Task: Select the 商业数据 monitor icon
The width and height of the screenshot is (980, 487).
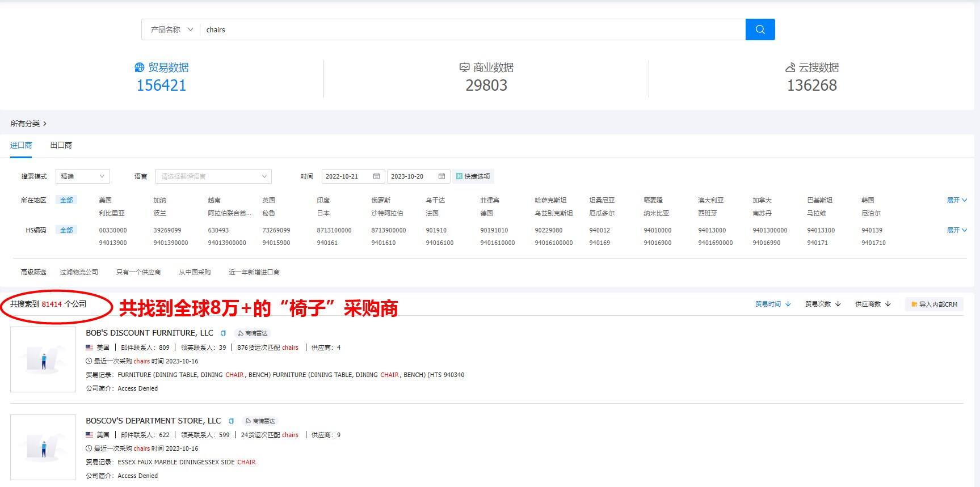Action: click(465, 67)
